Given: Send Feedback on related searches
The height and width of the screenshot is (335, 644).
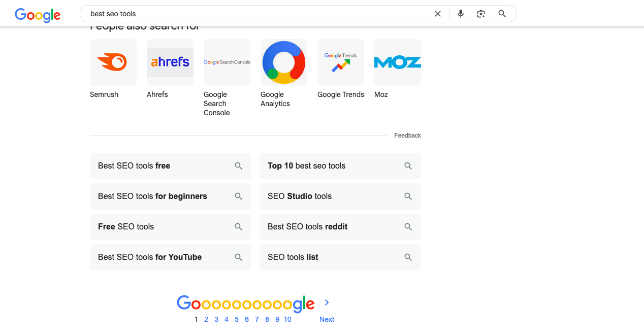Looking at the screenshot, I should point(407,136).
